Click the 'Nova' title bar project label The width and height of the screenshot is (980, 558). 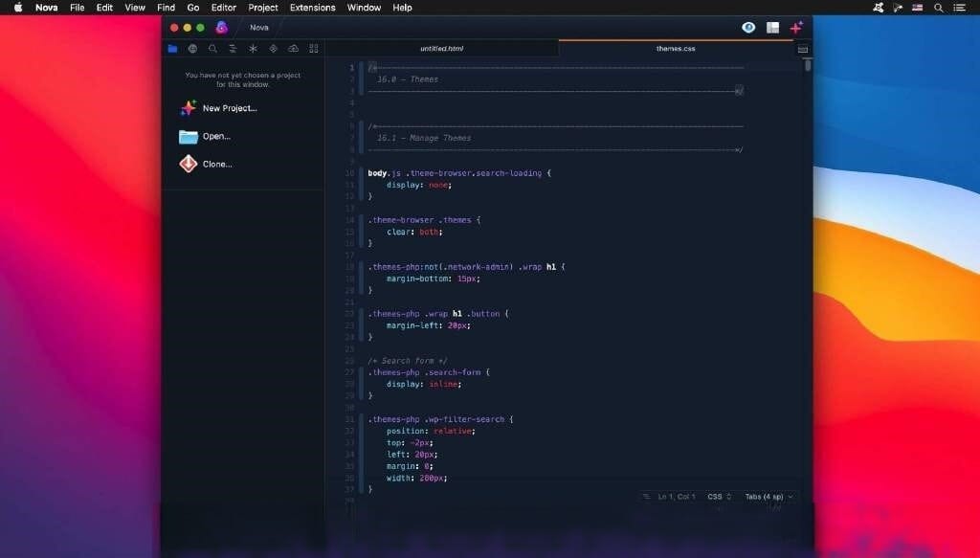258,28
